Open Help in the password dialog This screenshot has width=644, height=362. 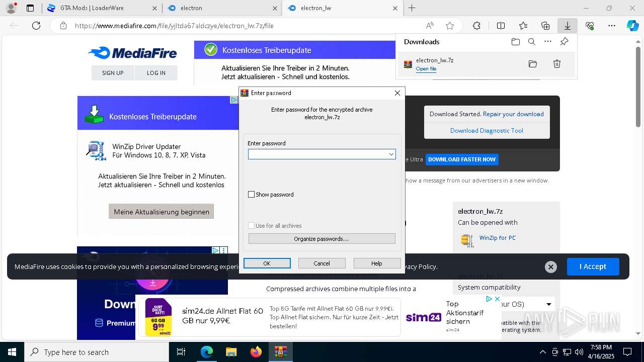coord(377,263)
